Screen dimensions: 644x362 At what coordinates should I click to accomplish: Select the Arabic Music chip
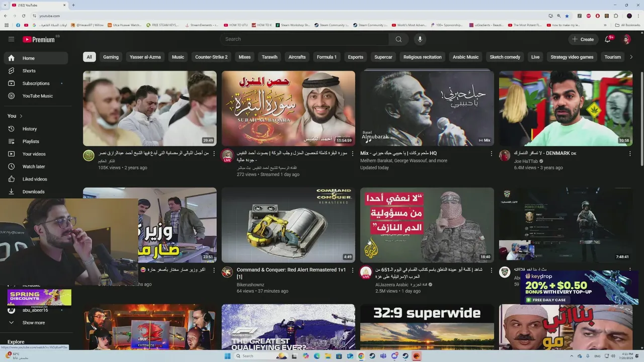(465, 57)
